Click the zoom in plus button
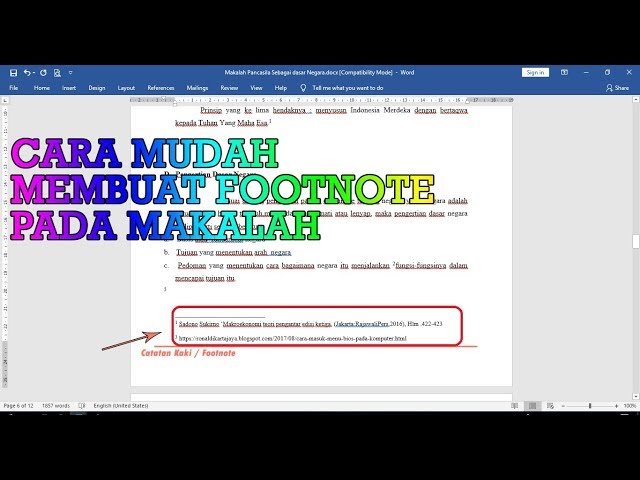Screen dimensions: 640x480 click(616, 406)
